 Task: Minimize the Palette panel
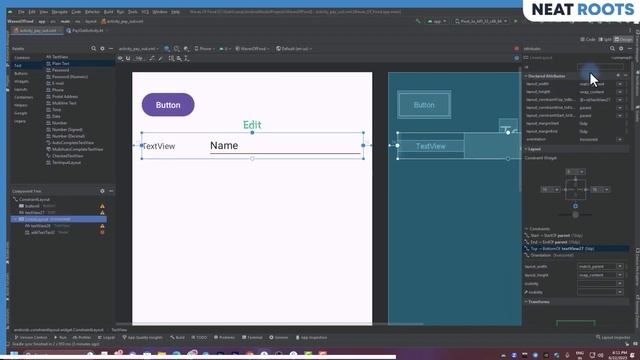(111, 49)
